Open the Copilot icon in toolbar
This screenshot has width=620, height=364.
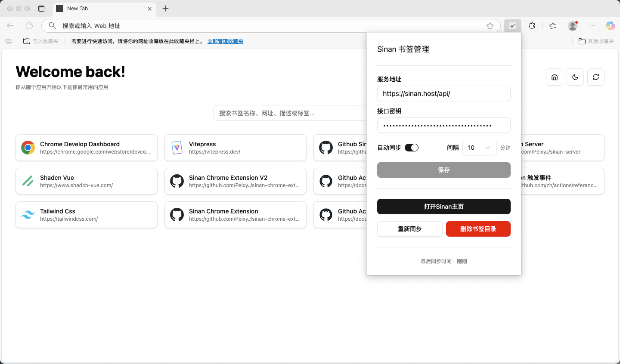point(610,26)
